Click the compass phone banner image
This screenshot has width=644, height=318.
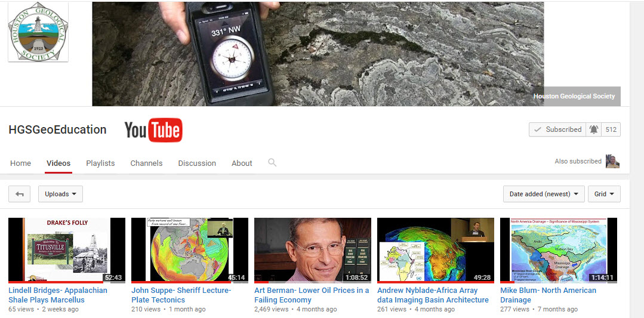click(x=318, y=54)
